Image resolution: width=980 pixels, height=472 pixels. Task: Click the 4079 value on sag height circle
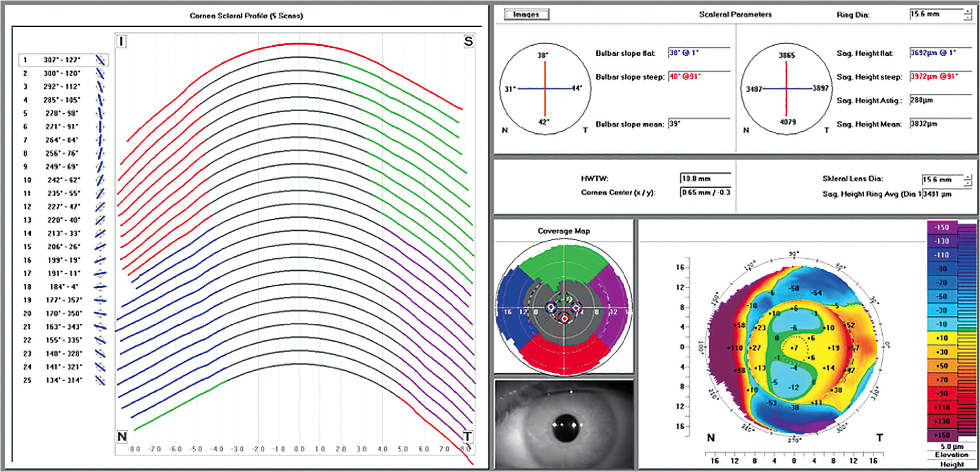coord(788,122)
